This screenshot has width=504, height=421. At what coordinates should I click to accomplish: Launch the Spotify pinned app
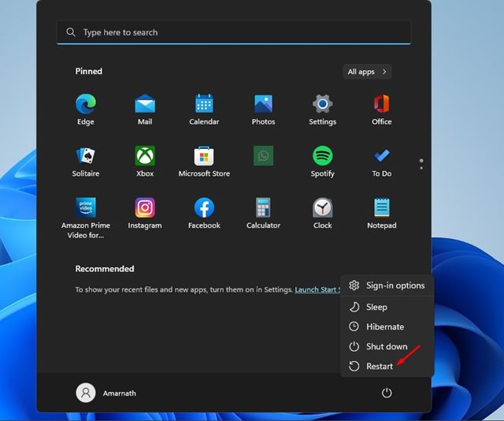(x=322, y=161)
